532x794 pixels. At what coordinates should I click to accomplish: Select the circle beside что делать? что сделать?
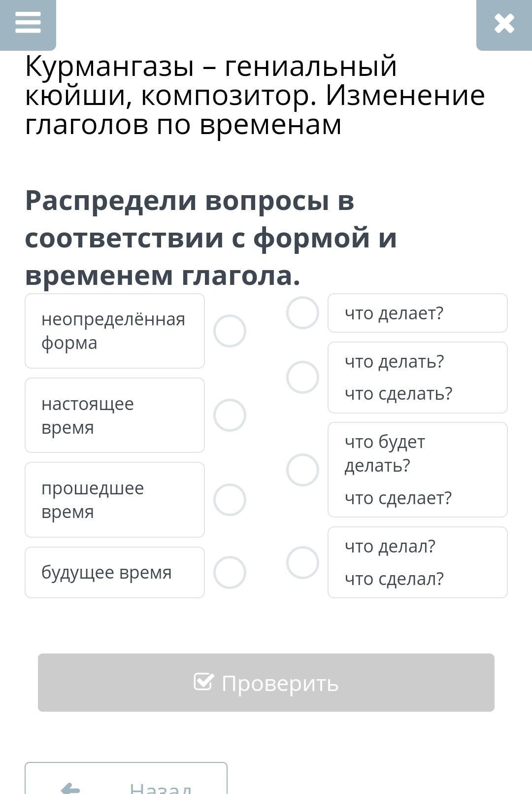tap(302, 378)
